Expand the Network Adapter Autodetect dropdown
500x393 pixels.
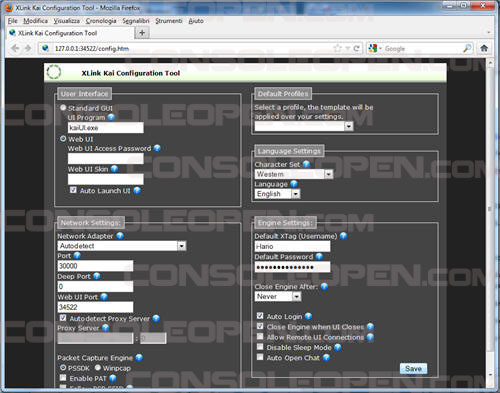[x=122, y=246]
